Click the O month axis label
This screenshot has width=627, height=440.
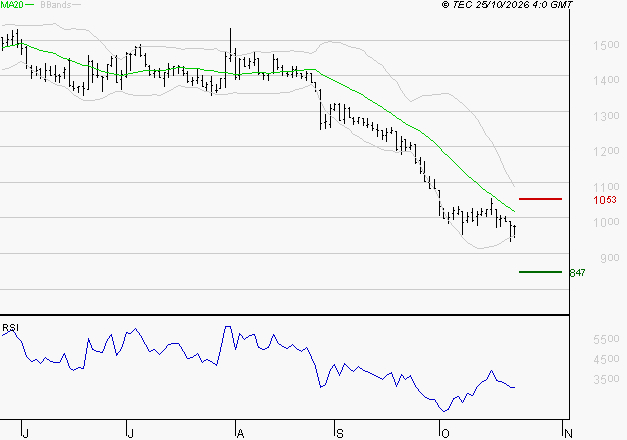[x=445, y=433]
